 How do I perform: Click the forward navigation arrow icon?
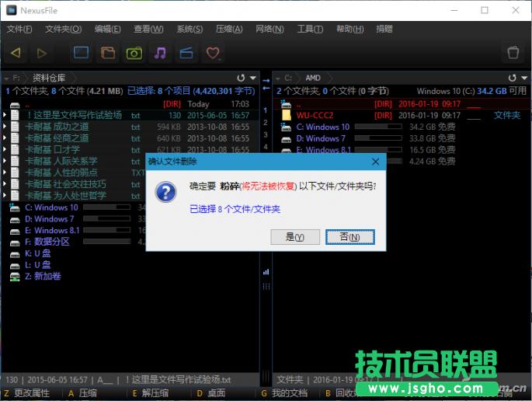point(42,53)
